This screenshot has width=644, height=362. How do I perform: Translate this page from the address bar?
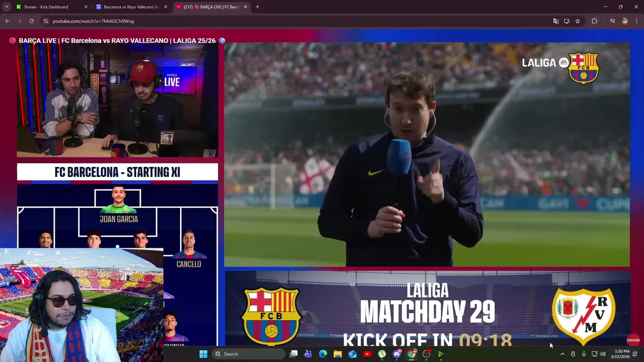point(556,21)
